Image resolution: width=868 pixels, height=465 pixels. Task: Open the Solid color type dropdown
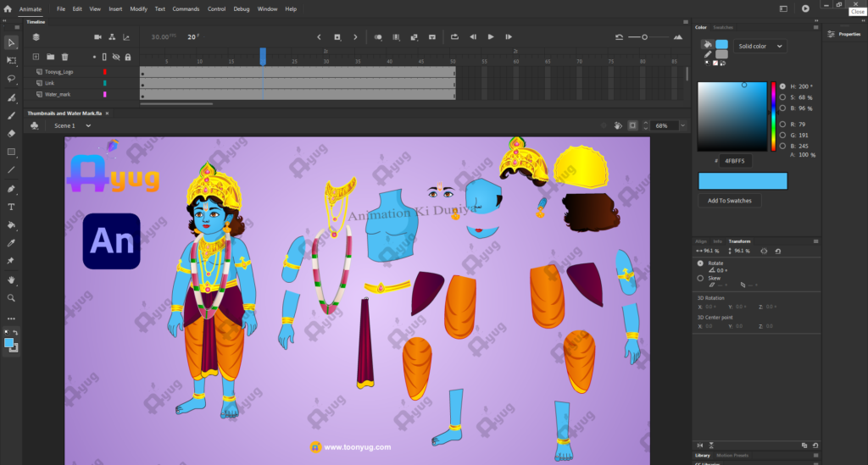759,47
